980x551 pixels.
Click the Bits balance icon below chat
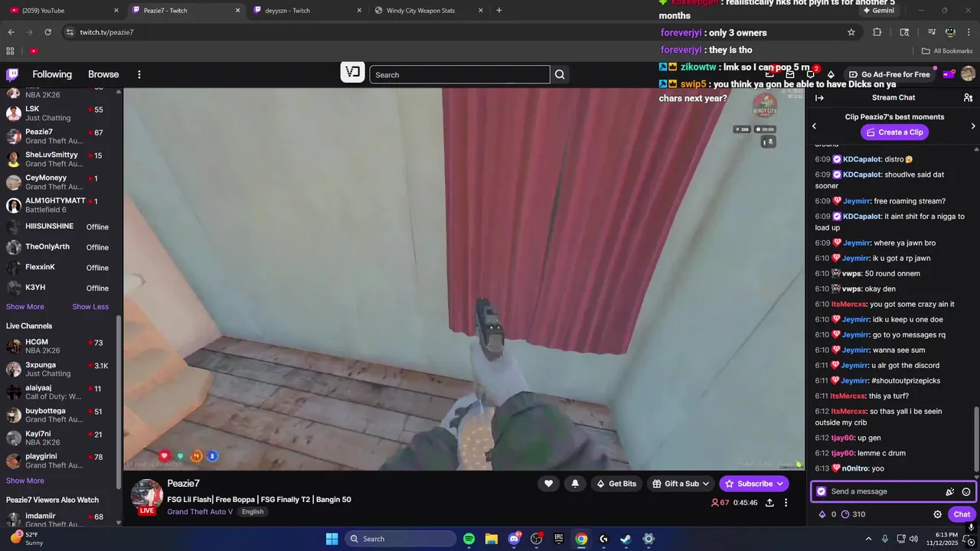(822, 514)
